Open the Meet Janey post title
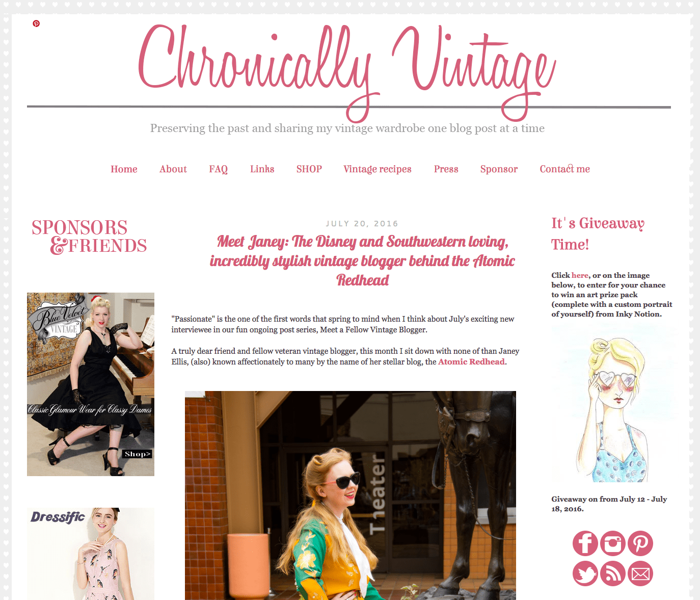Image resolution: width=700 pixels, height=600 pixels. click(362, 260)
